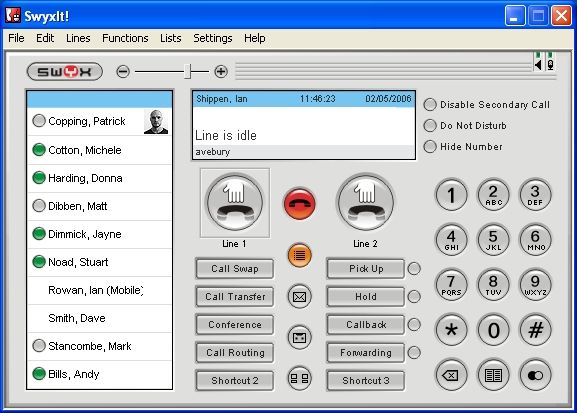Click Patrick Copping's photo thumbnail
This screenshot has width=577, height=413.
(156, 121)
